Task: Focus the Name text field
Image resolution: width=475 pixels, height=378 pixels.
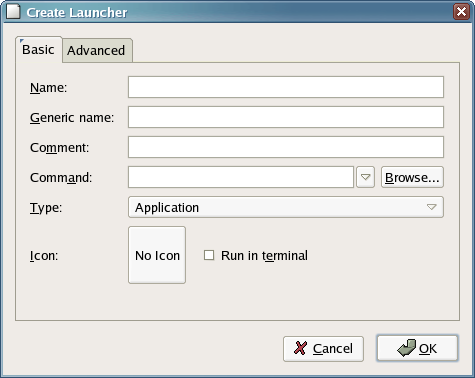Action: pyautogui.click(x=286, y=87)
